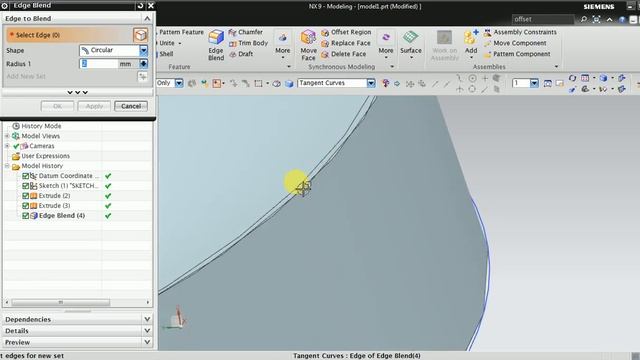Open the Radius 1 options arrow
Screen dimensions: 640x360
[x=144, y=64]
